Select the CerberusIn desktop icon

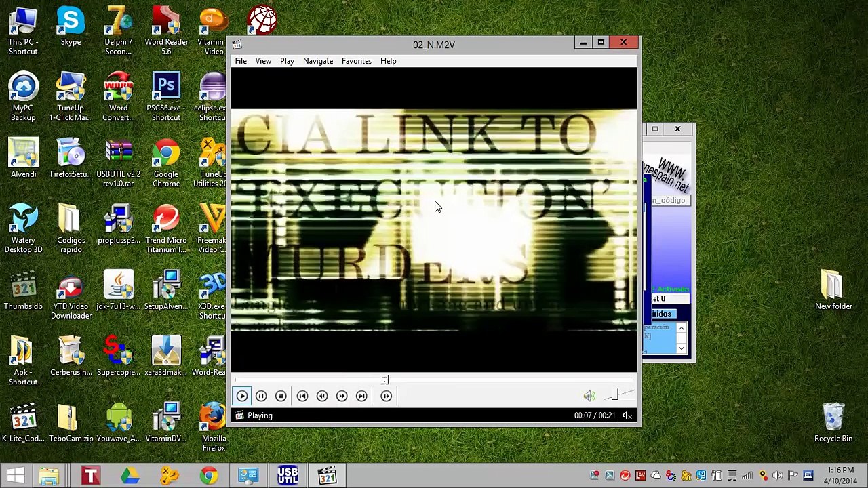point(71,357)
